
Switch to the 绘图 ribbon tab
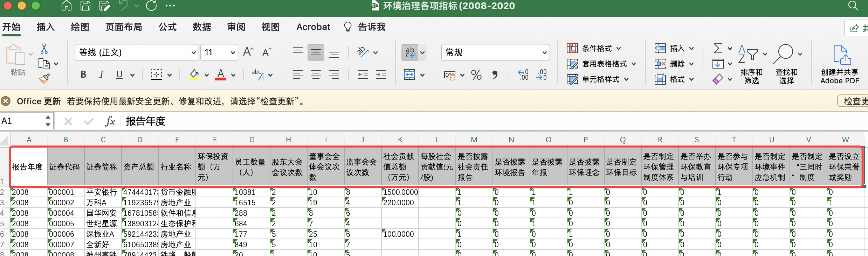coord(80,27)
